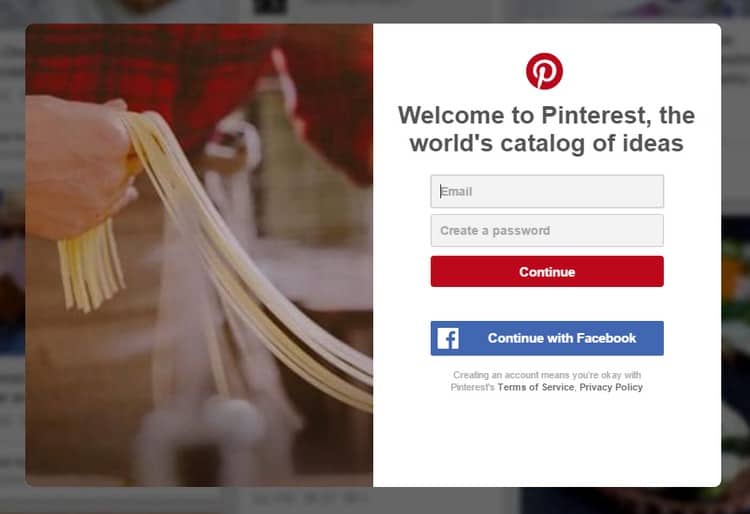Image resolution: width=750 pixels, height=514 pixels.
Task: Click the 'world's catalog of ideas' headline line
Action: [x=547, y=143]
